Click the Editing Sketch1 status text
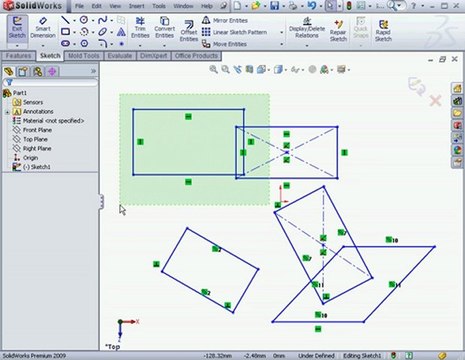 (362, 356)
